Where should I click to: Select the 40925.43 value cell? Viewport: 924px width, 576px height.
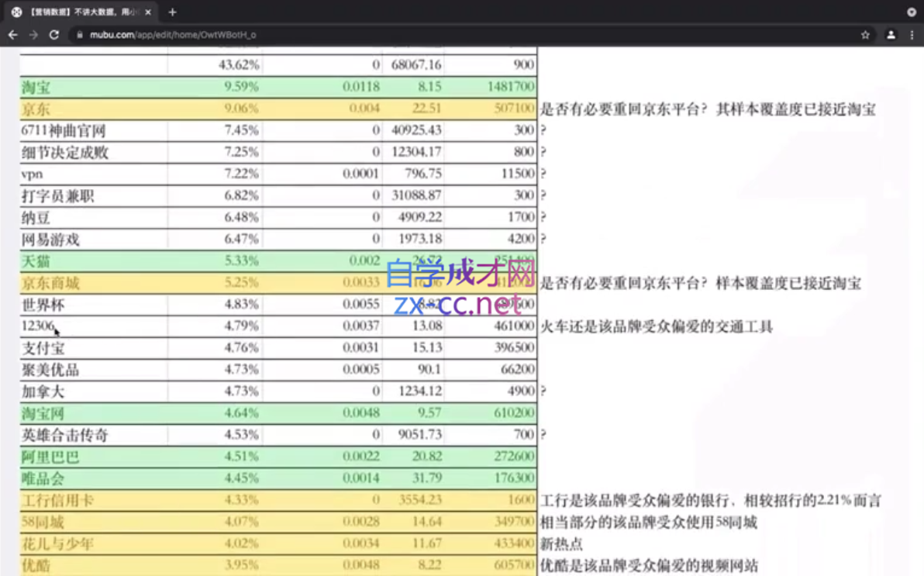413,130
